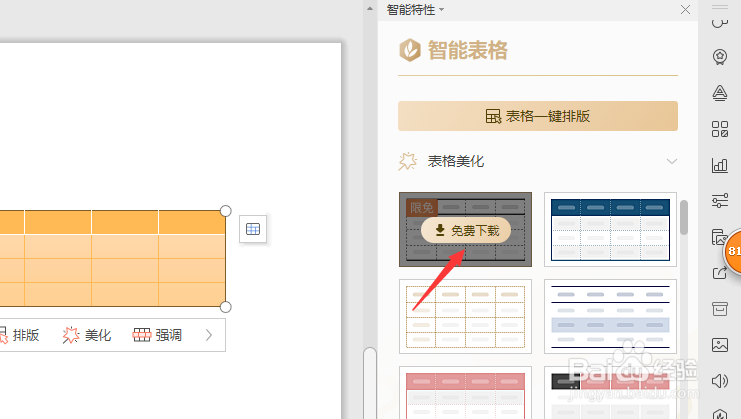Expand more floating toolbar options arrow
This screenshot has height=419, width=741.
[x=209, y=335]
